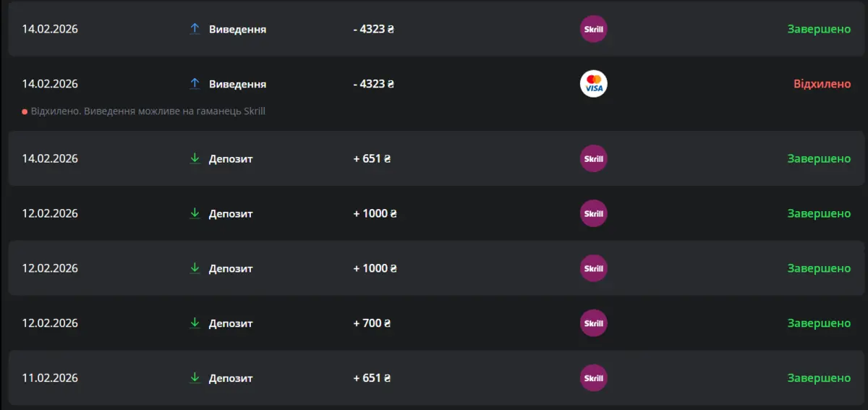Click the Visa/Mastercard payment icon
868x410 pixels.
tap(593, 84)
